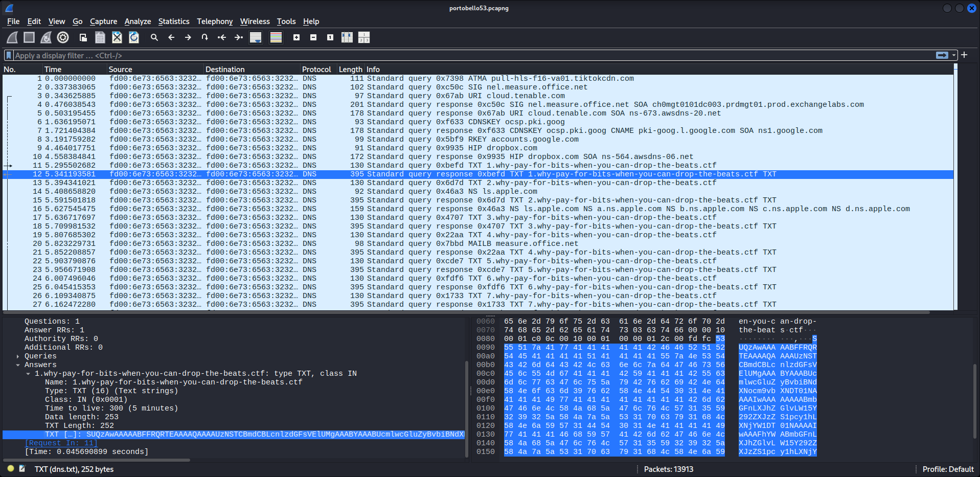
Task: Jump to the first packet
Action: 222,37
